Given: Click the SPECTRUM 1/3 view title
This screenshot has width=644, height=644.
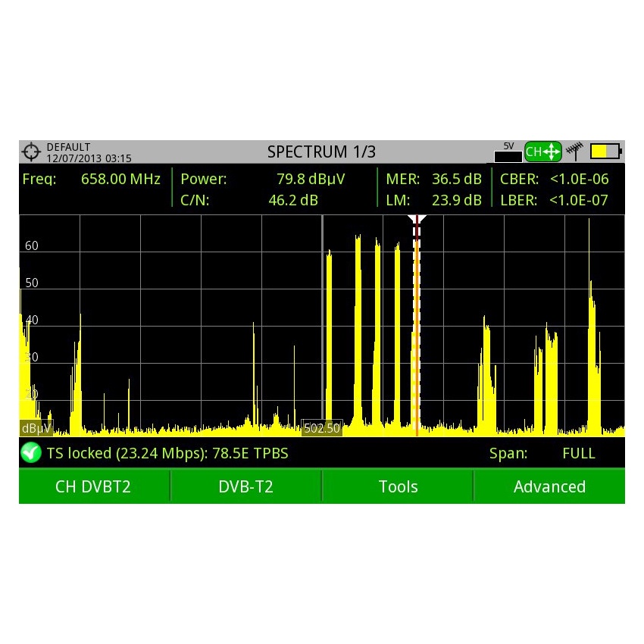Looking at the screenshot, I should tap(321, 152).
